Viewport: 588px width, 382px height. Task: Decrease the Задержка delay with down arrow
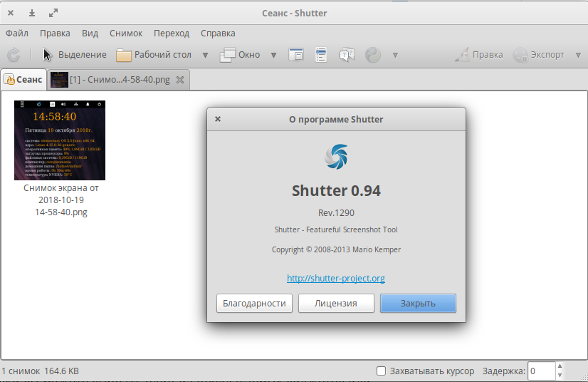pos(560,376)
